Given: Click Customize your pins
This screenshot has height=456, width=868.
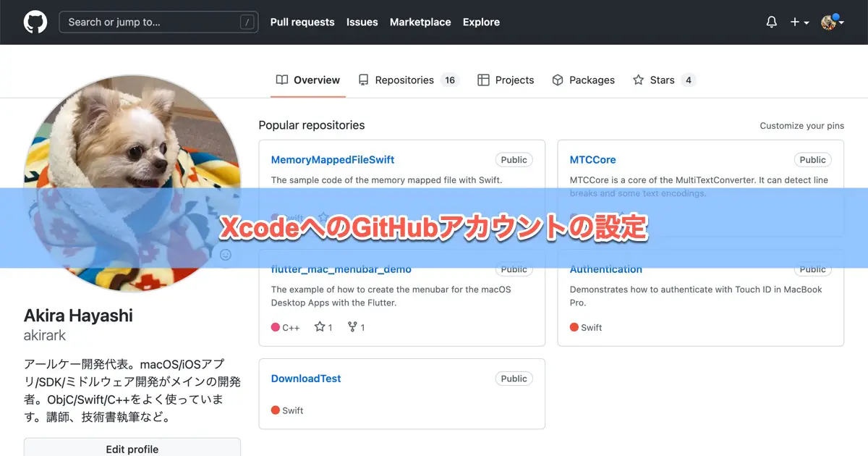Looking at the screenshot, I should point(801,126).
